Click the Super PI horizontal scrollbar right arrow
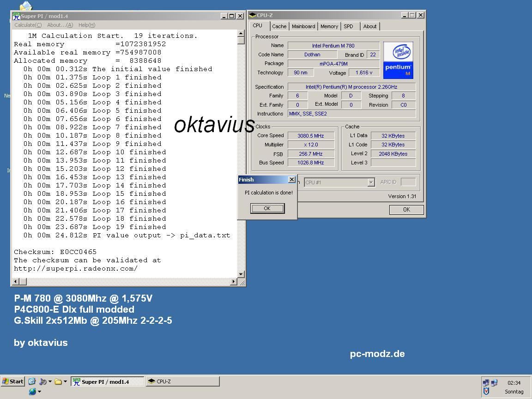Screen dimensions: 532x399 [x=233, y=281]
